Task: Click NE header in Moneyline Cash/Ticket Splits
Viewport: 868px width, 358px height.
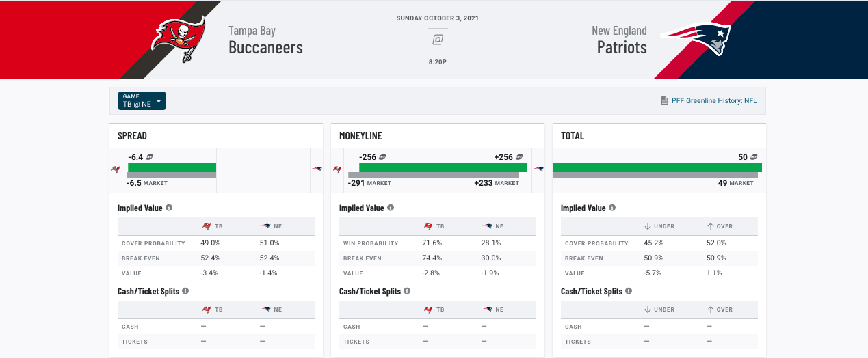Action: (493, 309)
